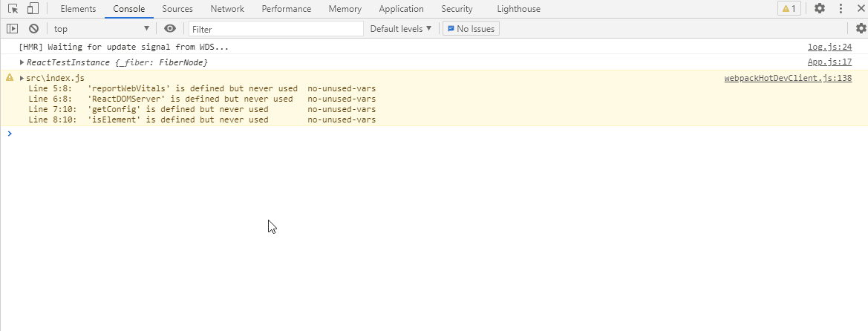Switch to the Network tab

(226, 9)
